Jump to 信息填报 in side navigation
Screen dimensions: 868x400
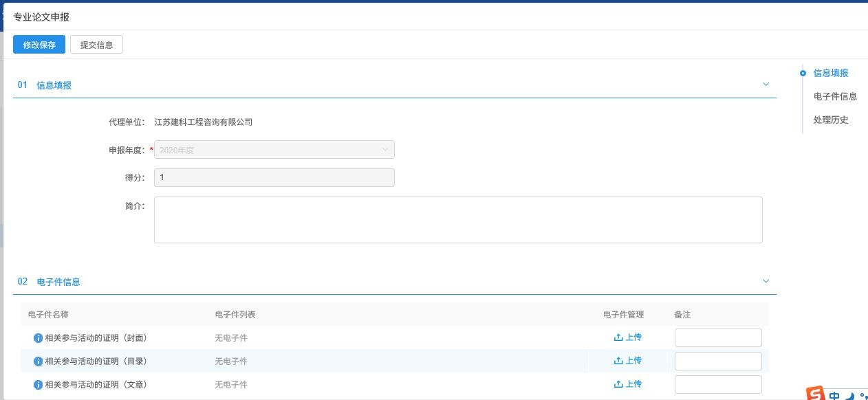coord(830,73)
